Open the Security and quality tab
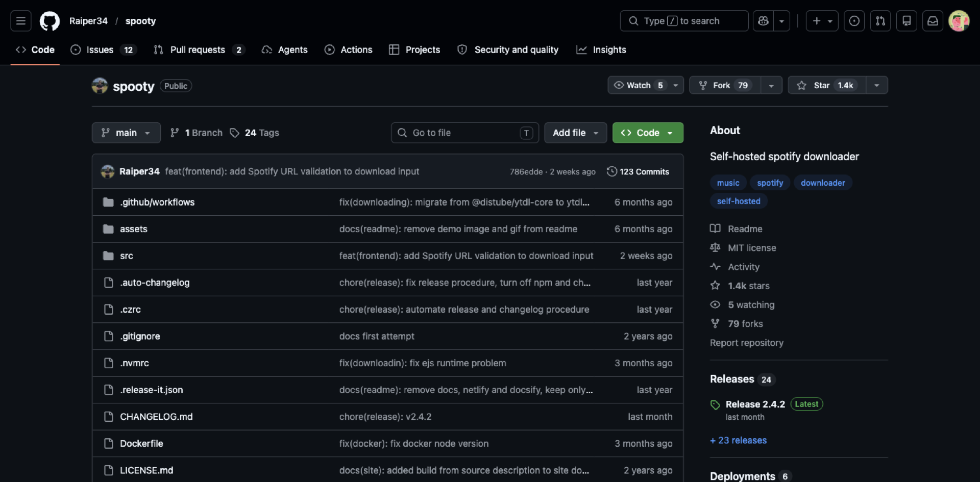 [508, 49]
